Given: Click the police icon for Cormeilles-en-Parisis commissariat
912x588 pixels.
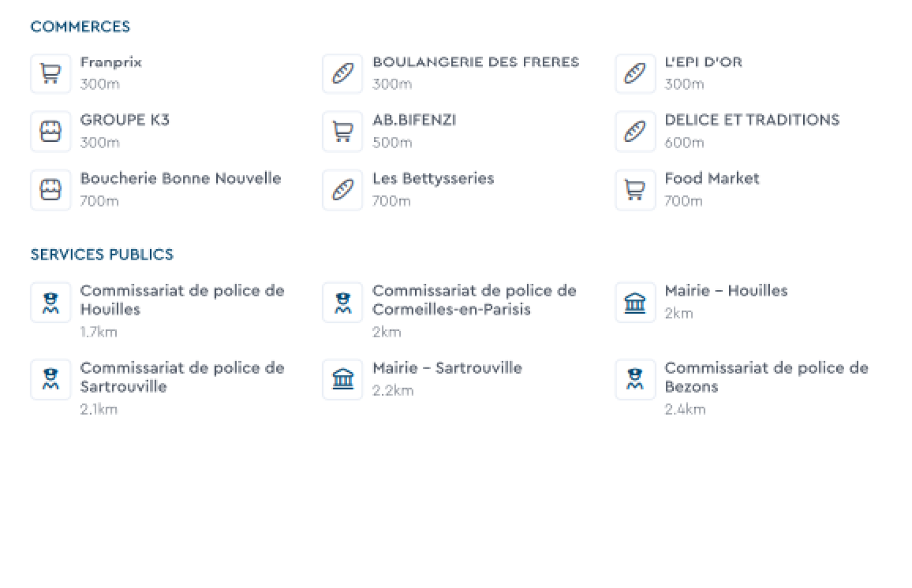Looking at the screenshot, I should click(x=343, y=303).
